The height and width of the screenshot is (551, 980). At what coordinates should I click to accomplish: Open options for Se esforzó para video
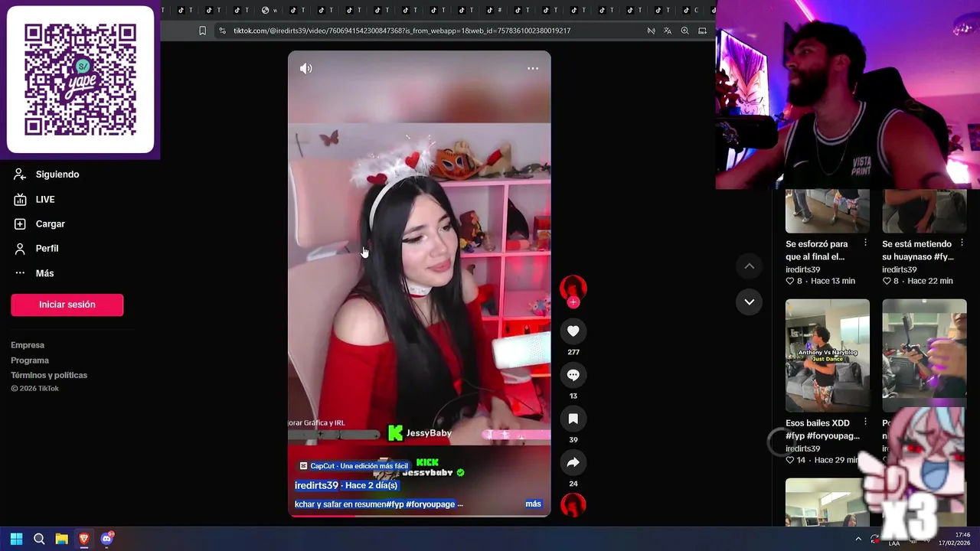click(x=866, y=243)
